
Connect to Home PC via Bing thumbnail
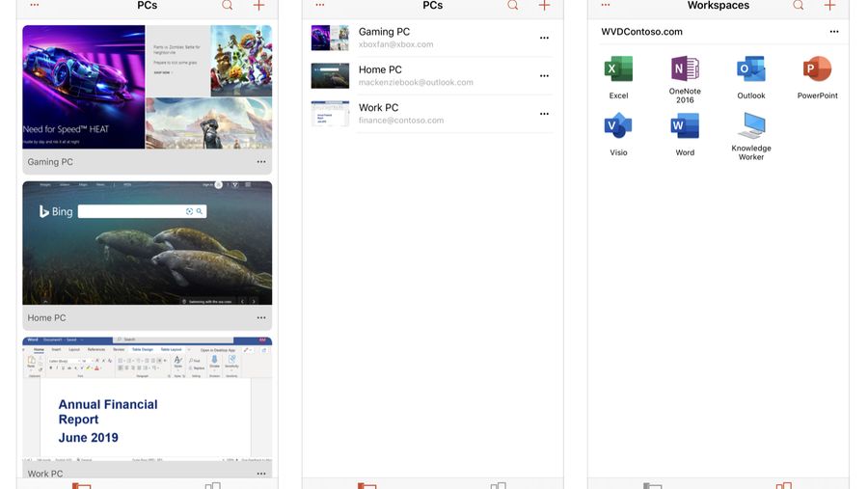(148, 243)
